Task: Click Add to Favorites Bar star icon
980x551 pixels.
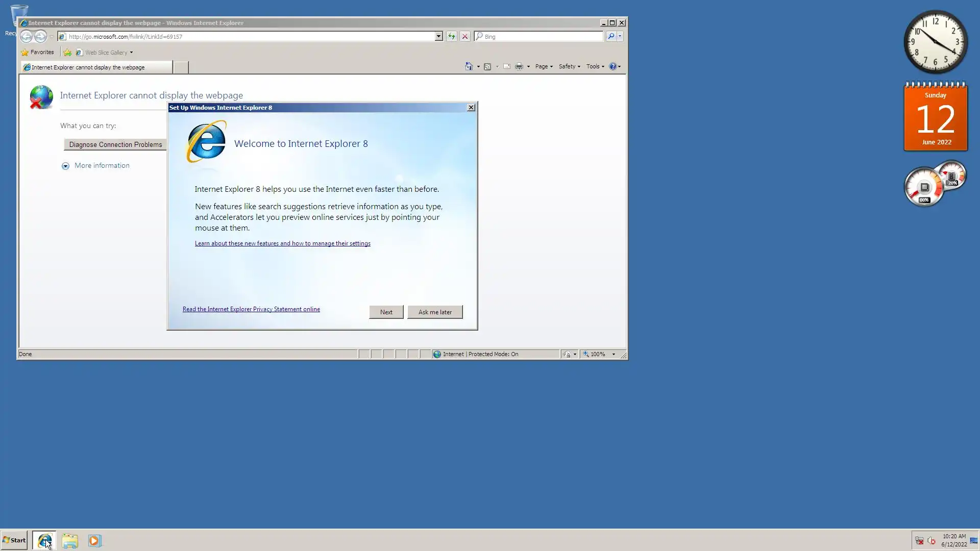Action: pos(67,52)
